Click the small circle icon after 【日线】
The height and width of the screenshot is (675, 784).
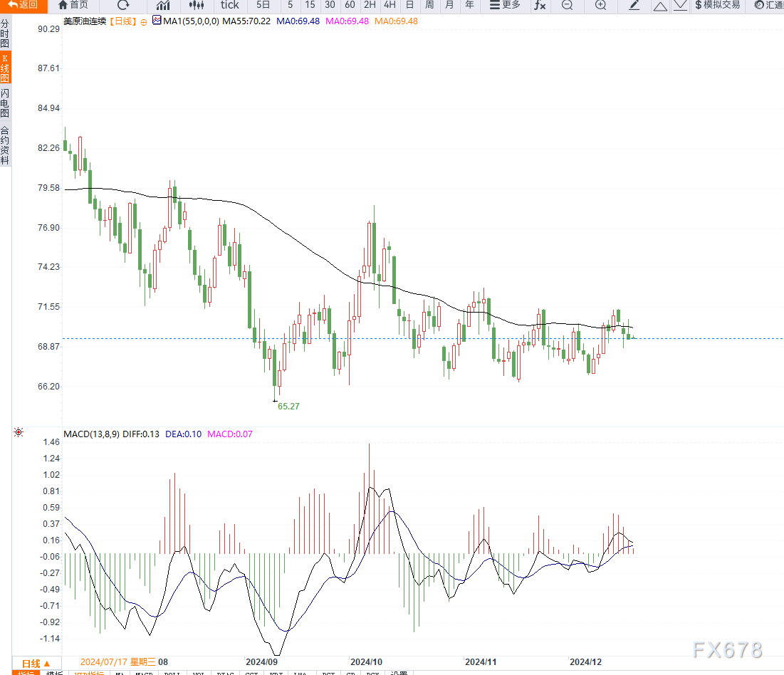tap(144, 21)
